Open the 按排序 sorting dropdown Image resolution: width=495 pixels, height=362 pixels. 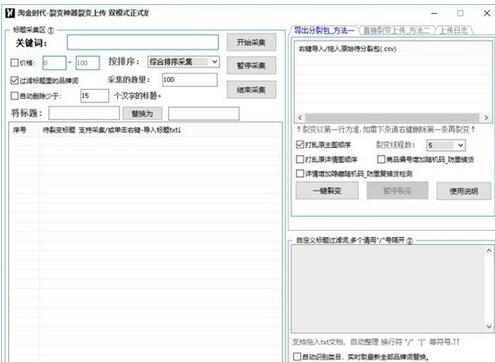coord(184,62)
